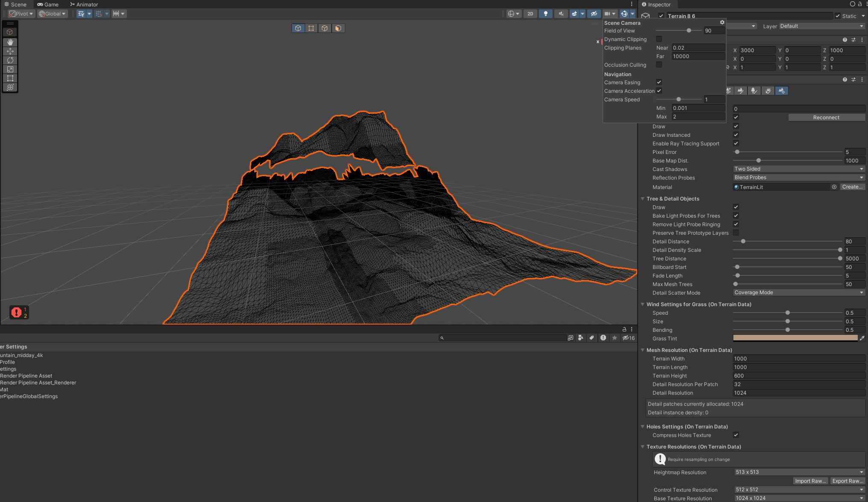The image size is (868, 502).
Task: Edit the Terrain Height field value
Action: (798, 375)
